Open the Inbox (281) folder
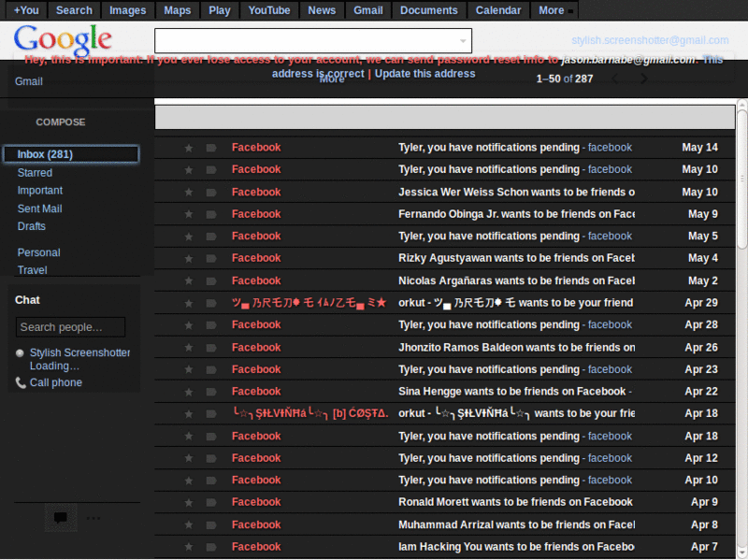The width and height of the screenshot is (748, 560). [x=71, y=154]
